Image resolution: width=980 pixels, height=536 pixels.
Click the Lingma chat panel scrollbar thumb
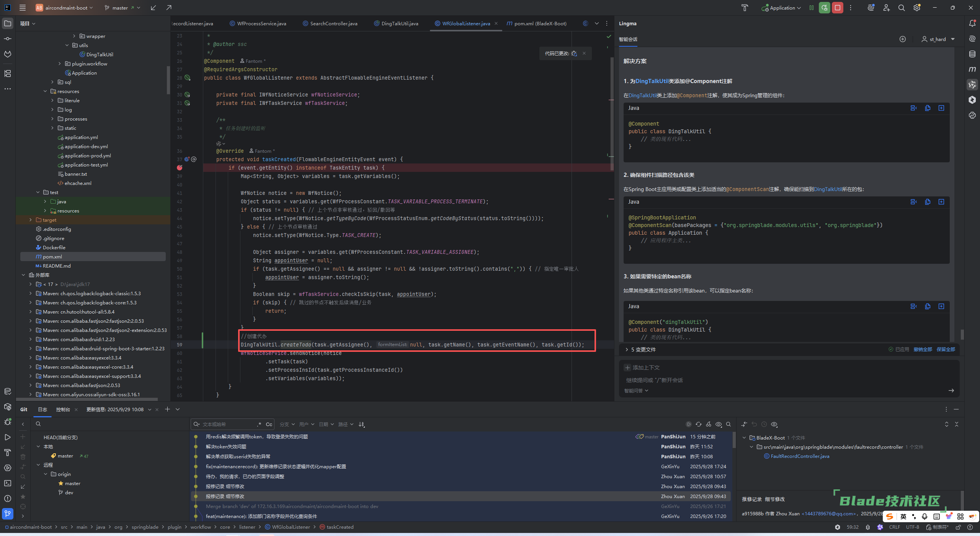962,335
